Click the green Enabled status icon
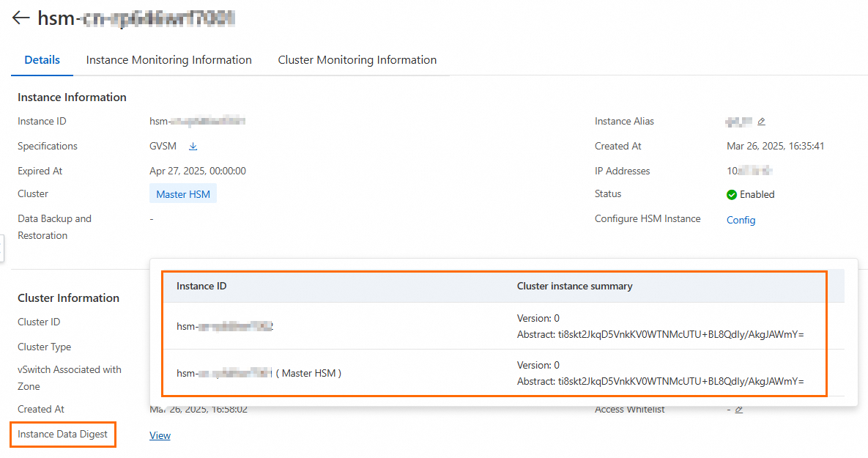Image resolution: width=868 pixels, height=458 pixels. [731, 194]
